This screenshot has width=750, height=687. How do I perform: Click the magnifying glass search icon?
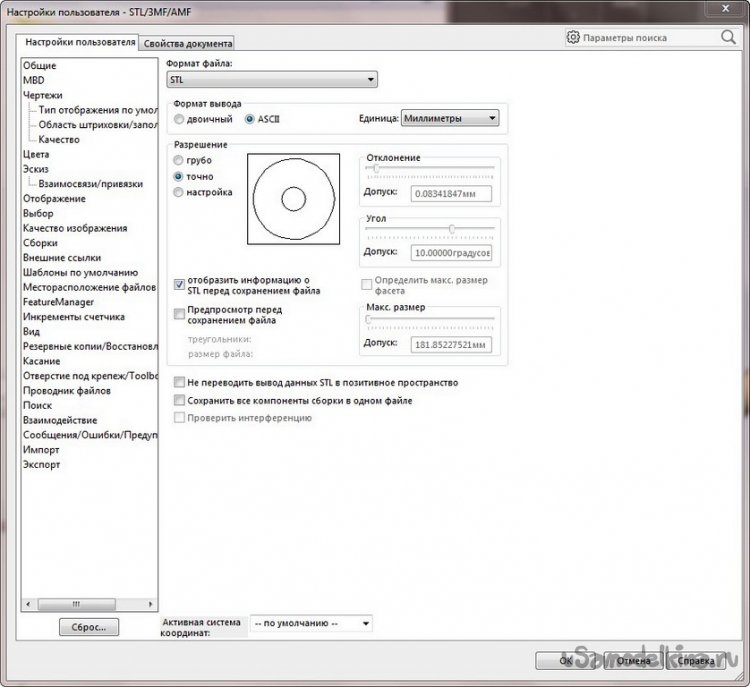pyautogui.click(x=728, y=36)
